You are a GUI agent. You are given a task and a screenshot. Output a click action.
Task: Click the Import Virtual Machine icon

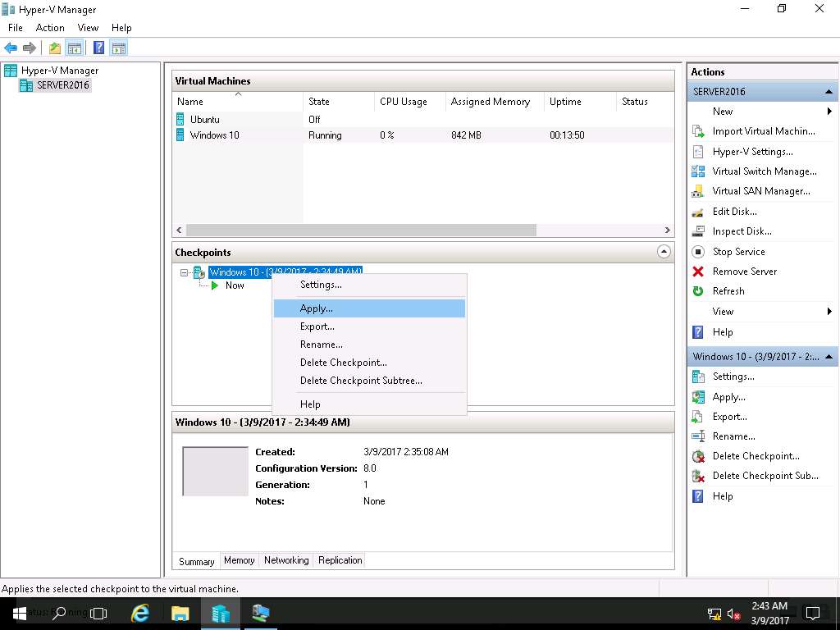(698, 131)
